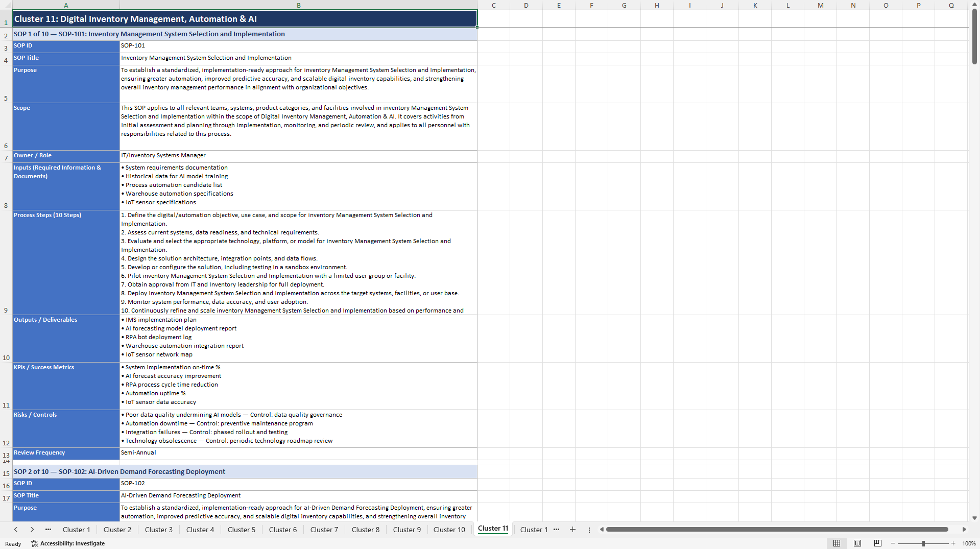Click the vertical scrollbar thumb
The height and width of the screenshot is (549, 980).
[974, 36]
